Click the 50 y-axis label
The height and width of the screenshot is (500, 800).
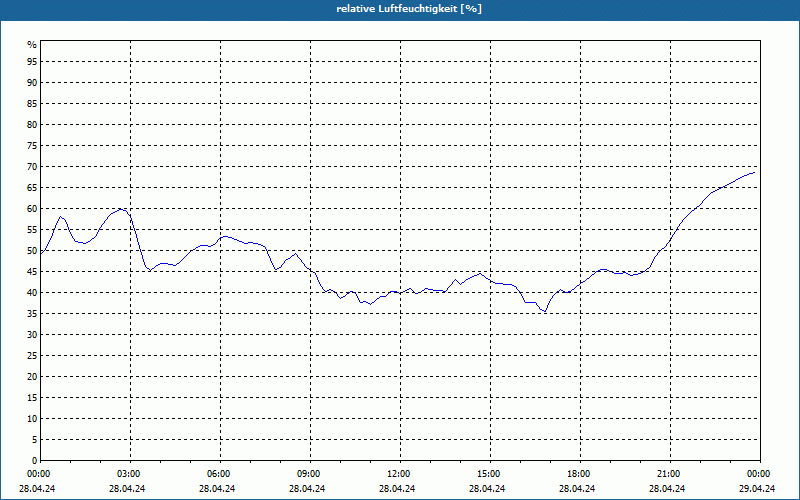tap(32, 251)
